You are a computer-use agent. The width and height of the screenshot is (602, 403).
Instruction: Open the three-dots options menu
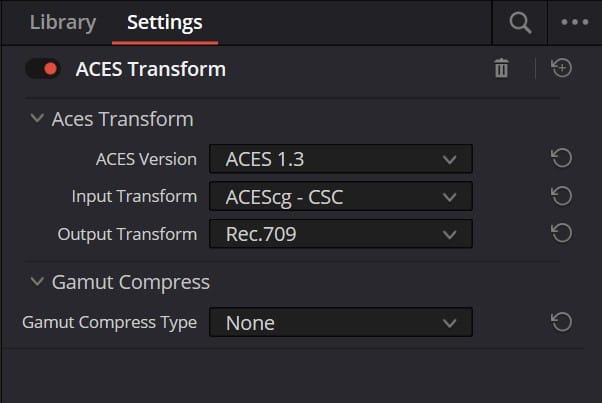(575, 22)
